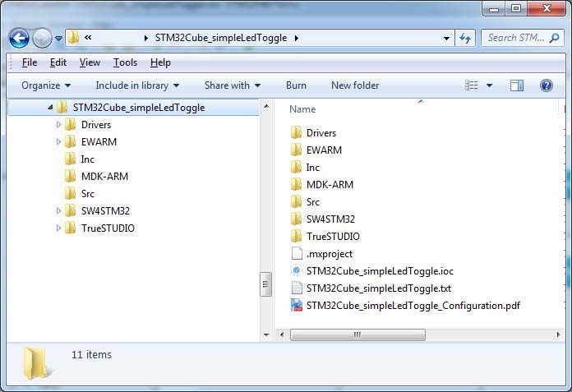Click the folder icon in the address bar
The height and width of the screenshot is (392, 572).
click(x=73, y=38)
